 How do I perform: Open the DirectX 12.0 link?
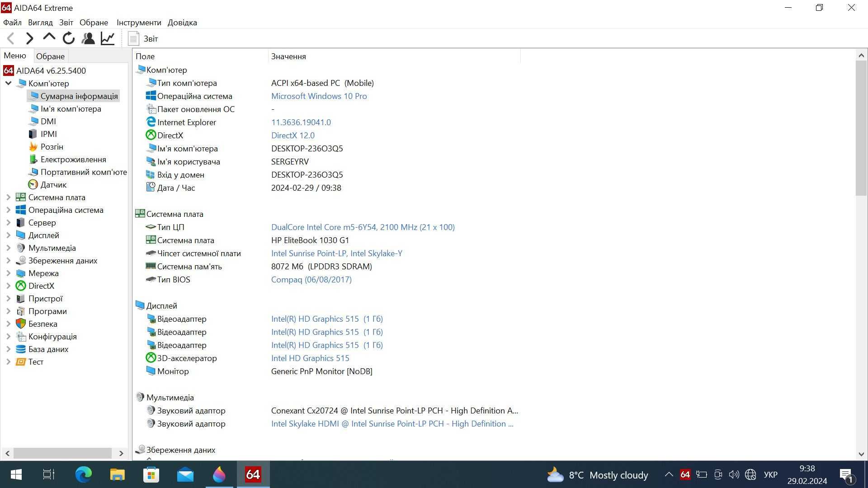tap(292, 135)
